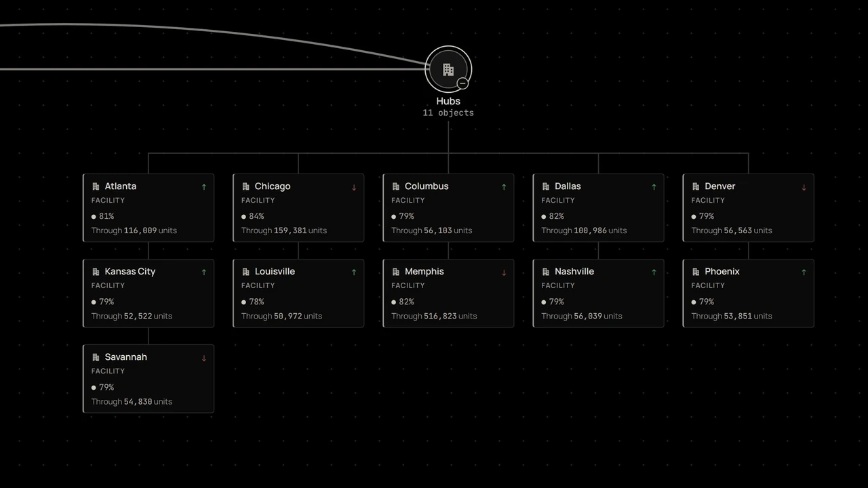Select the Phoenix facility name

pos(722,272)
